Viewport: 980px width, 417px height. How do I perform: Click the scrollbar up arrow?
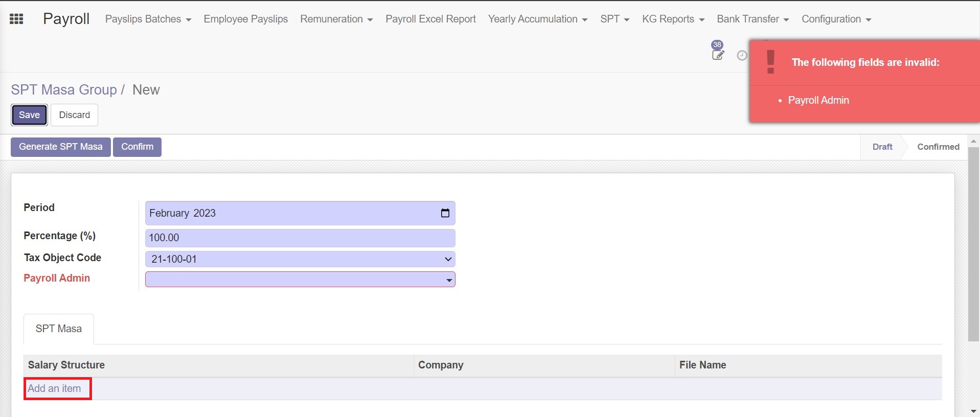pyautogui.click(x=973, y=141)
